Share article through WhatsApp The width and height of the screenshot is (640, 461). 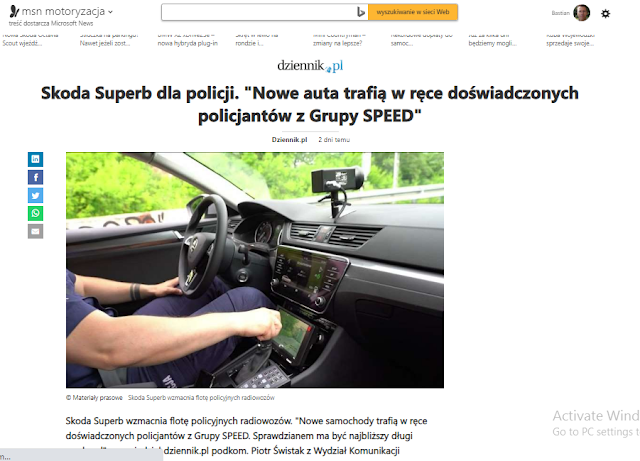[36, 213]
